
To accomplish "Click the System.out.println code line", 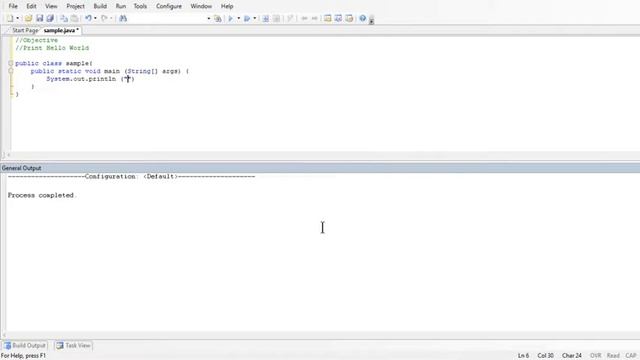I will (90, 79).
